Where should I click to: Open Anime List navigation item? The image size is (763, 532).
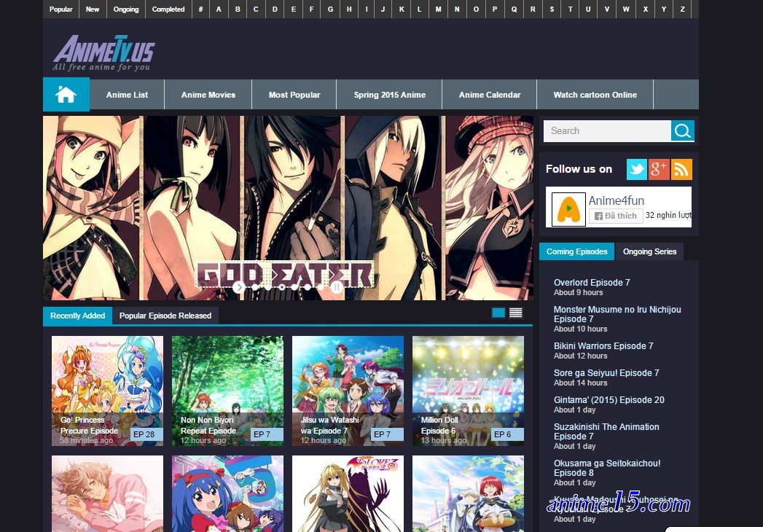click(x=127, y=95)
